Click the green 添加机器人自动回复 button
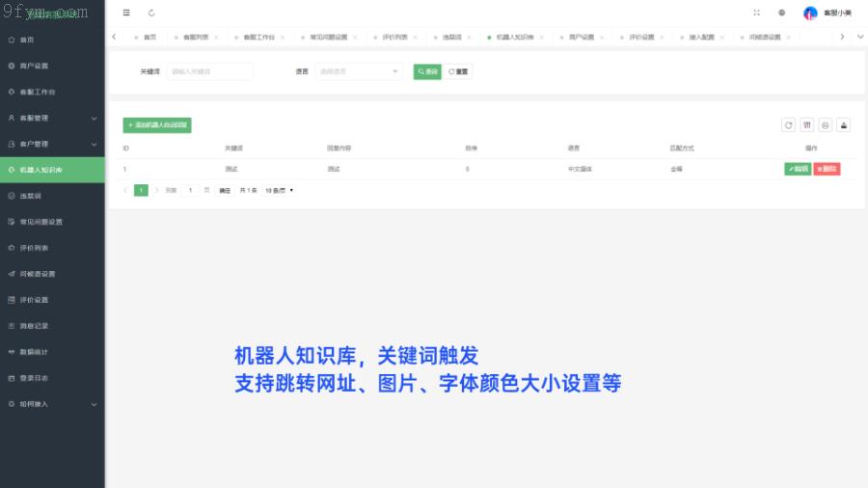 [157, 124]
